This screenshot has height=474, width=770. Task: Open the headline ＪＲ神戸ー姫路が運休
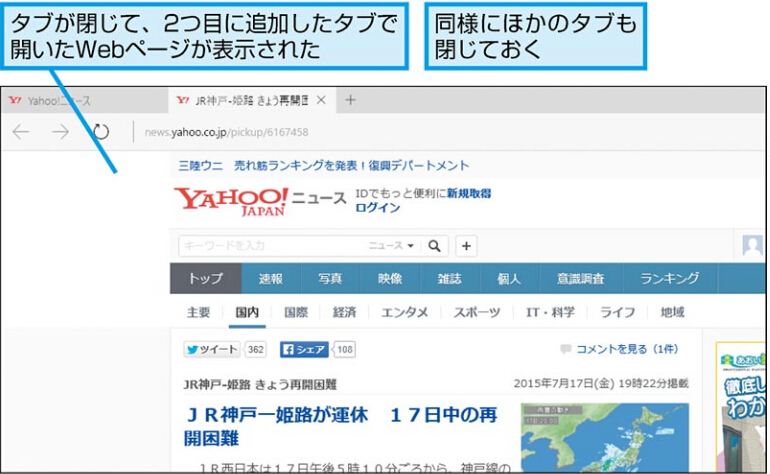pyautogui.click(x=341, y=426)
